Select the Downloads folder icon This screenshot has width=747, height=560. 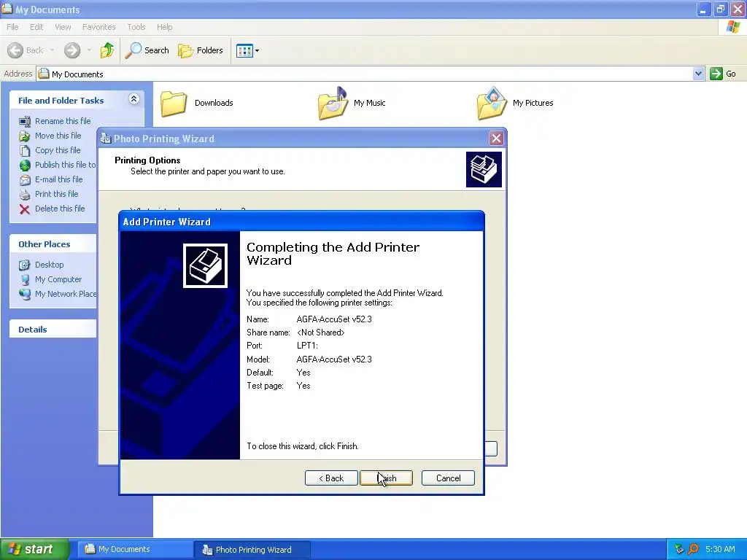click(x=174, y=102)
